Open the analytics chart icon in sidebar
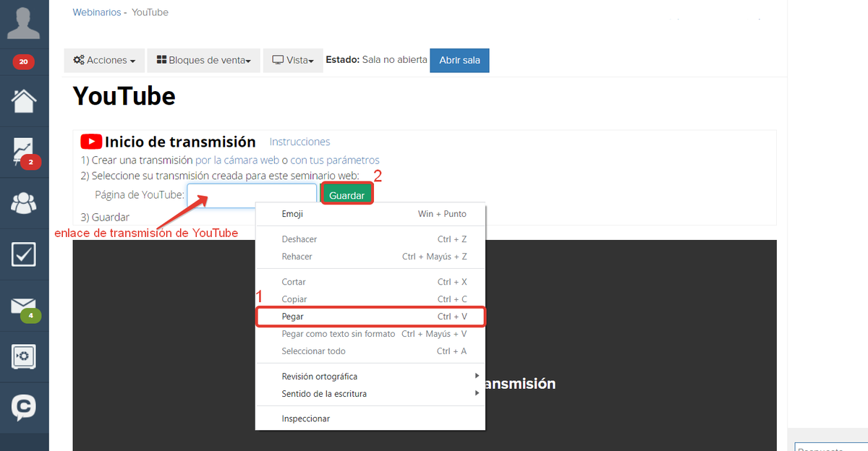Viewport: 868px width, 451px height. 24,152
